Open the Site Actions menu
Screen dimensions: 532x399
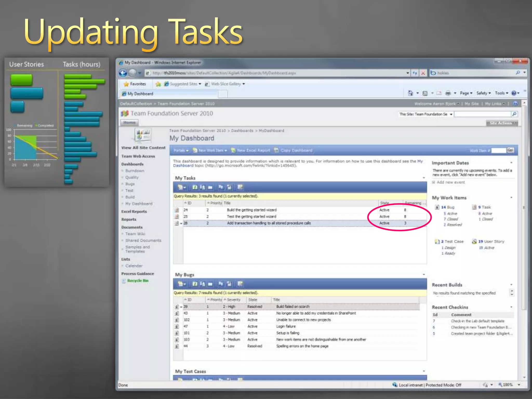pyautogui.click(x=502, y=123)
